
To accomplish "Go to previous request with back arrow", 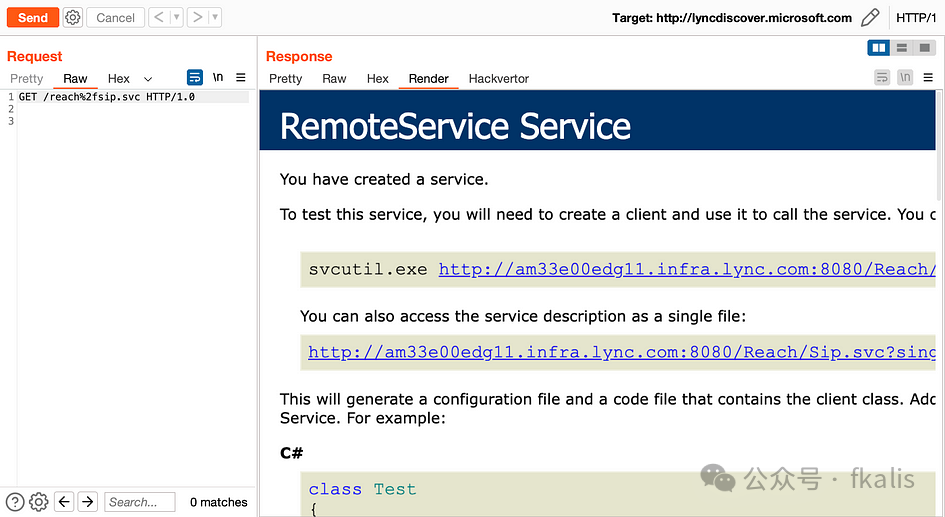I will (159, 17).
